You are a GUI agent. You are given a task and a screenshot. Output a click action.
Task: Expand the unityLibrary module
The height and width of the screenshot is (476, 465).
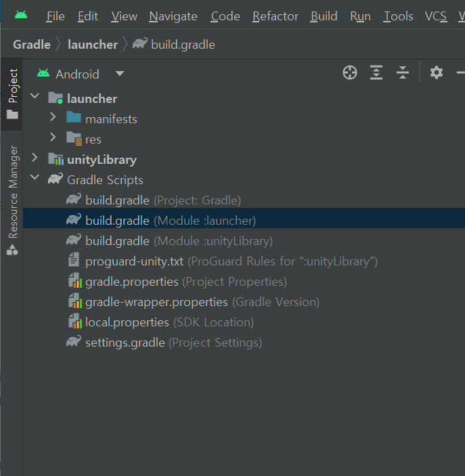click(35, 158)
